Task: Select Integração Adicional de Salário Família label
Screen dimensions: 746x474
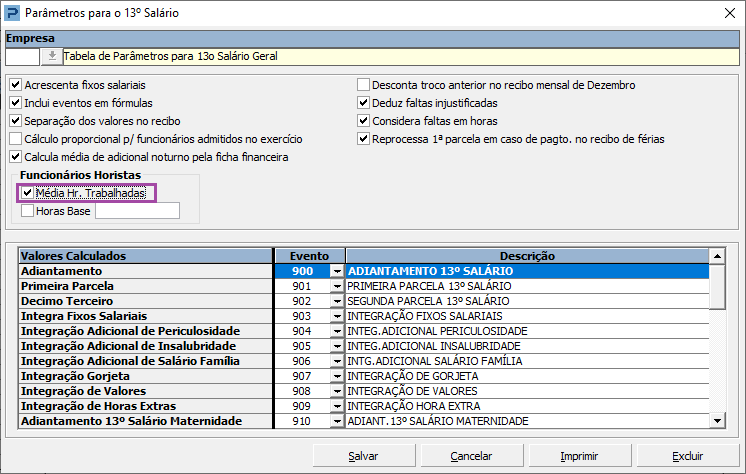Action: (x=146, y=361)
